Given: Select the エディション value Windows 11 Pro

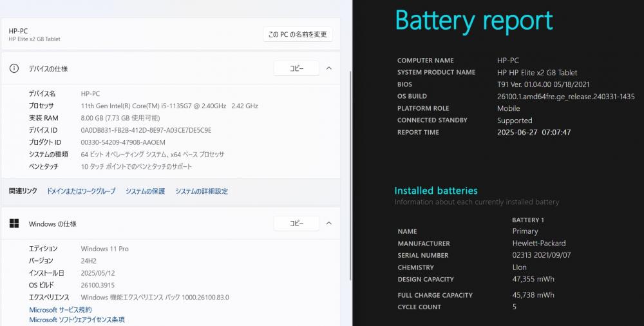Looking at the screenshot, I should click(105, 249).
